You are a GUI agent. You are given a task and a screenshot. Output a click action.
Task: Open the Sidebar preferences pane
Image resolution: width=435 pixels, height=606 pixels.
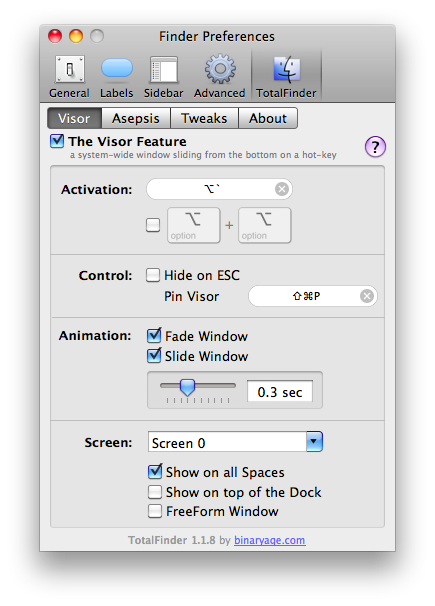(x=164, y=77)
